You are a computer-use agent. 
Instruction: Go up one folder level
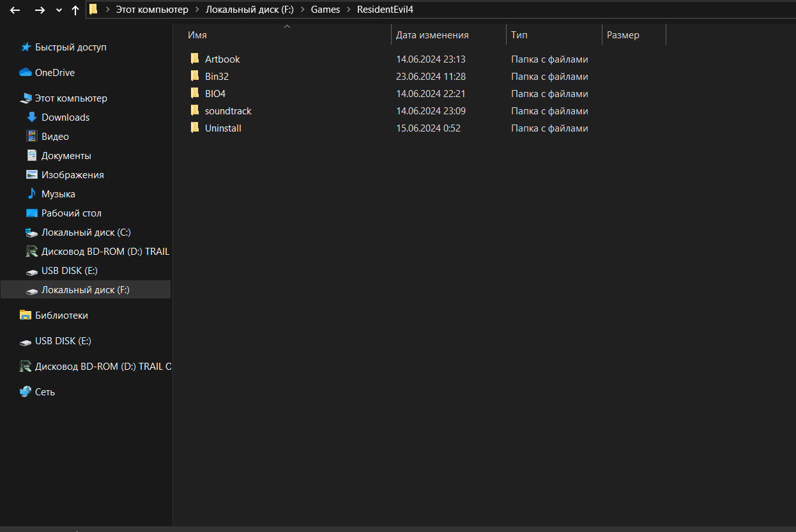(x=75, y=10)
